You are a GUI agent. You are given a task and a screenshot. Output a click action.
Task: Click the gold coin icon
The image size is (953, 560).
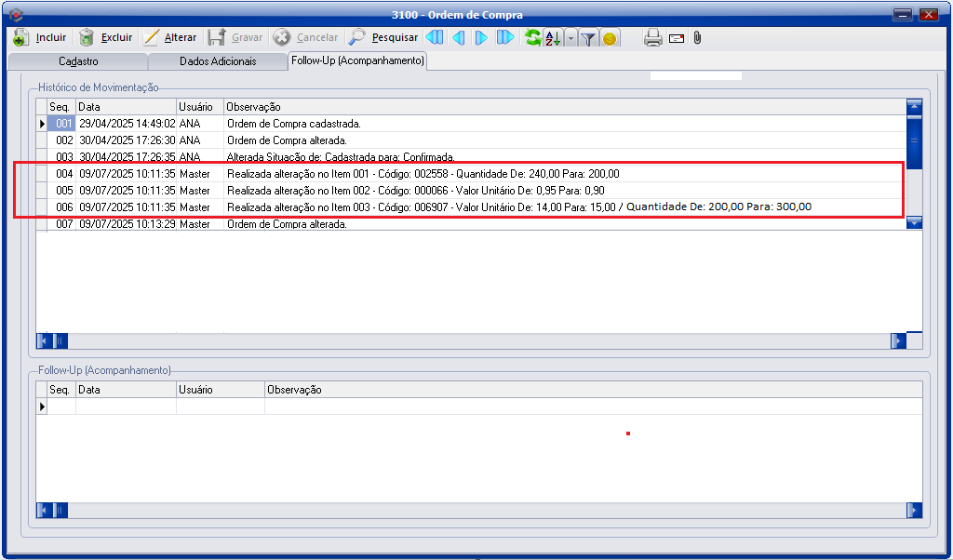610,39
